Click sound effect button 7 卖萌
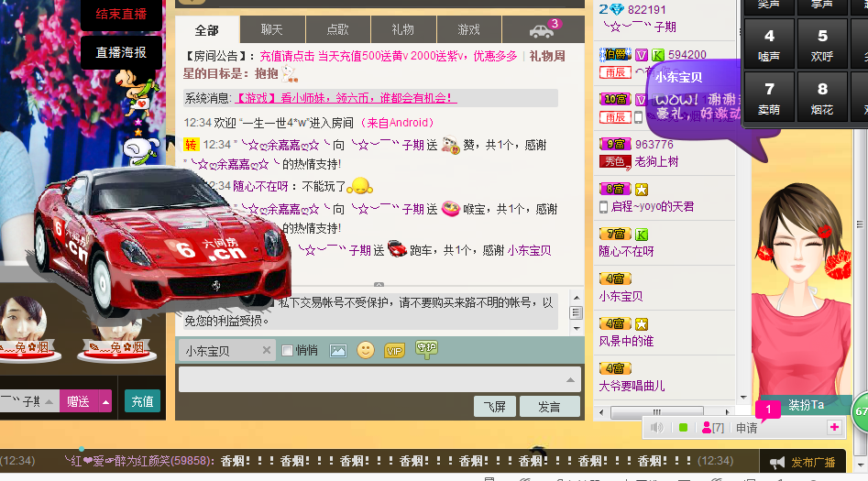Screen dimensions: 868x481 pyautogui.click(x=769, y=97)
